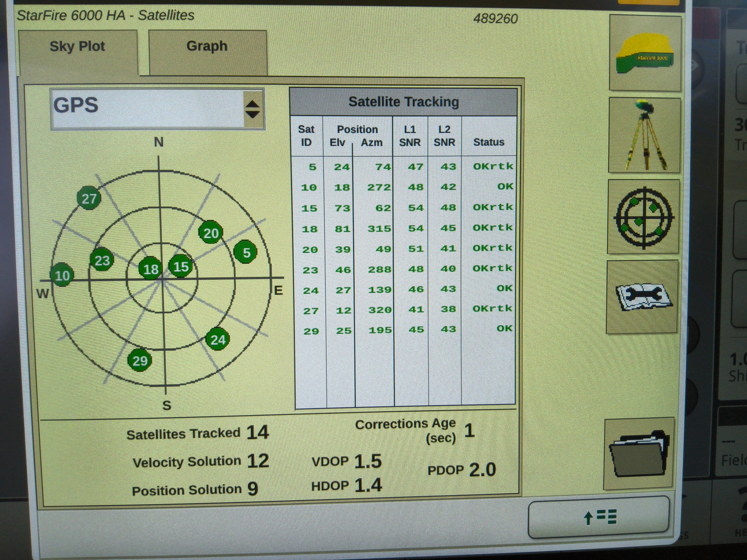Click the L2 SNR column header
Image resolution: width=747 pixels, height=560 pixels.
click(445, 136)
